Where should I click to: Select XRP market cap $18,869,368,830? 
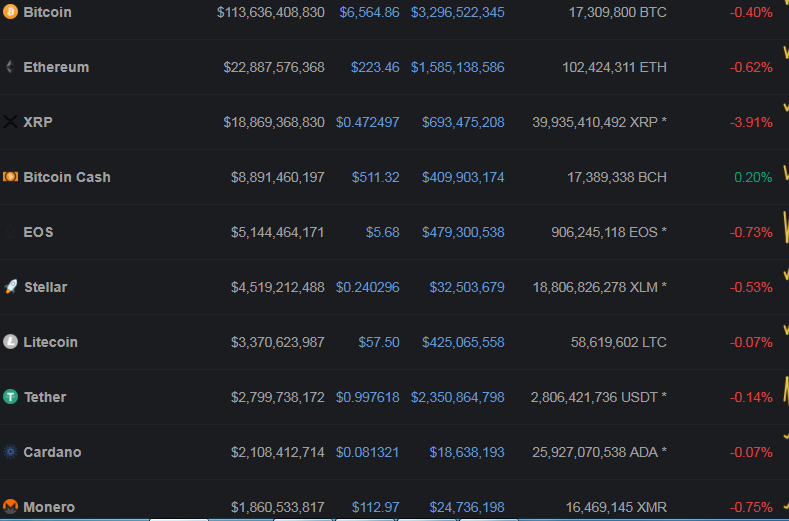[x=274, y=122]
